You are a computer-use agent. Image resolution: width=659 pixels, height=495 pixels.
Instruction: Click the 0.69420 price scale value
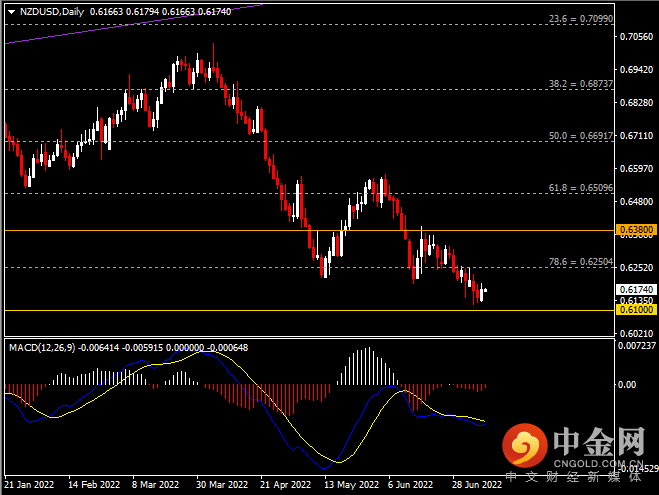click(x=636, y=70)
